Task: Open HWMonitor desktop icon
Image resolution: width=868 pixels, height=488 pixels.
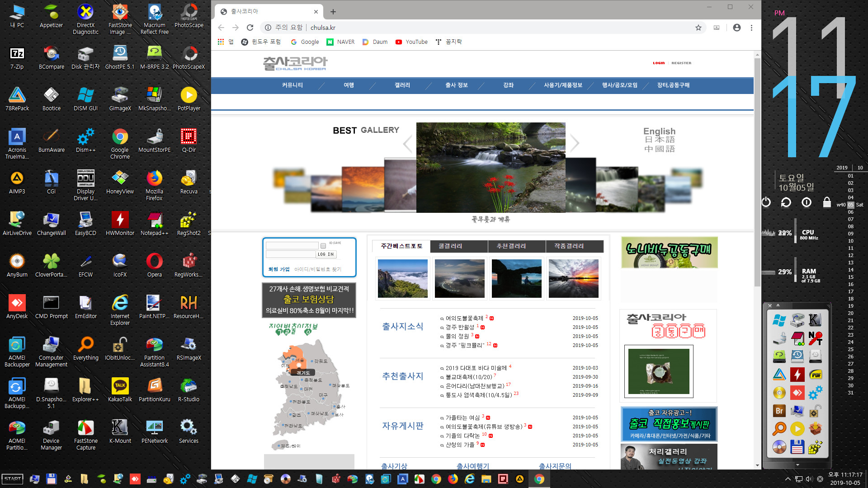Action: pyautogui.click(x=120, y=224)
